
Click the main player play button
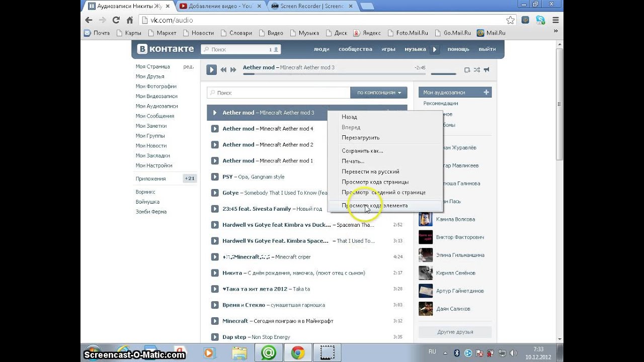click(212, 70)
